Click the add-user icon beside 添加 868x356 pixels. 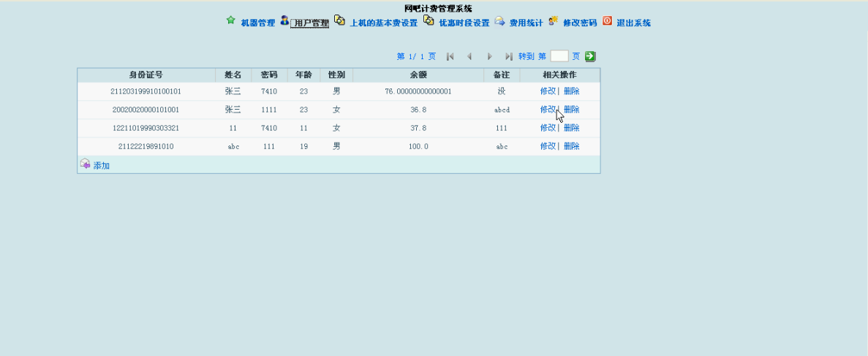pos(86,163)
